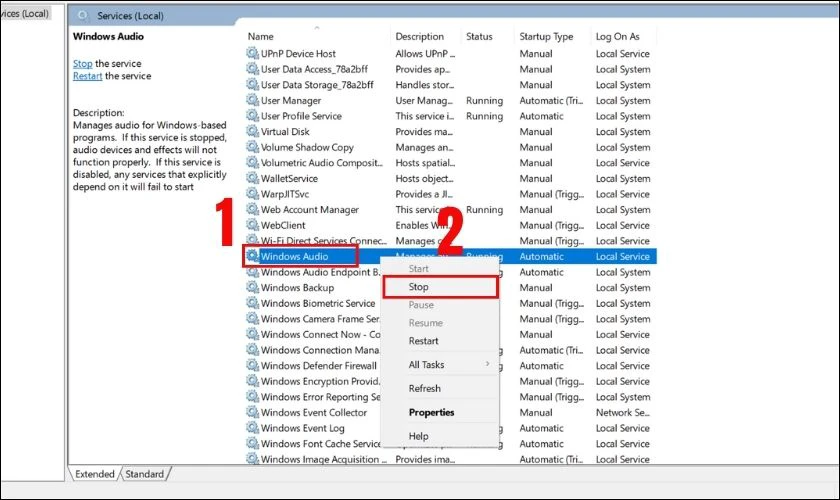The image size is (840, 500).
Task: Click the Stop the service link
Action: 82,63
